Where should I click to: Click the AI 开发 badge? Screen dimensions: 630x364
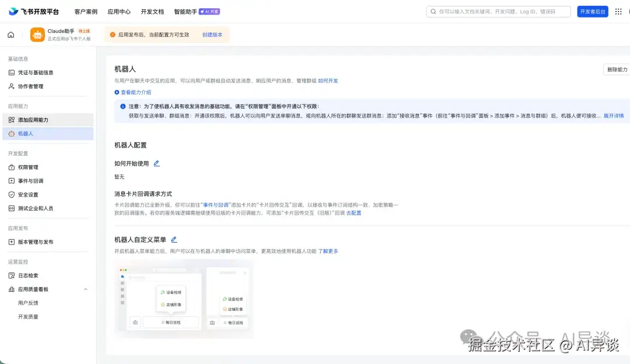point(209,12)
